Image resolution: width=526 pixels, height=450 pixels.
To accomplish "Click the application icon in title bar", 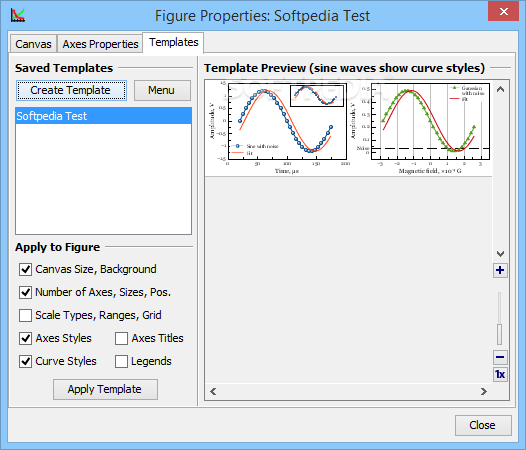I will [18, 15].
